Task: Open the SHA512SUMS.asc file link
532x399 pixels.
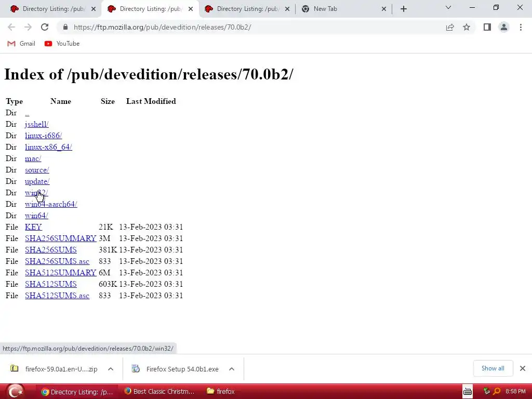Action: (57, 296)
